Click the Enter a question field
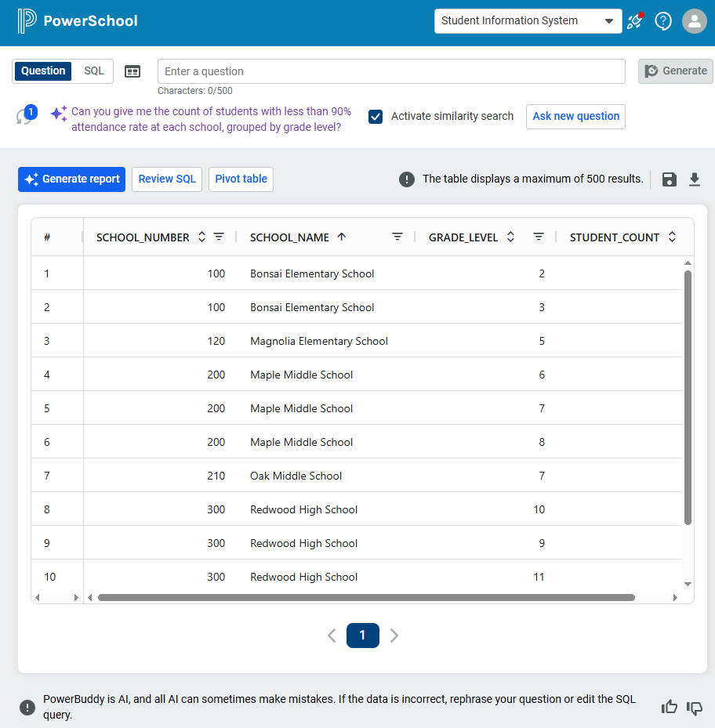 pyautogui.click(x=391, y=71)
